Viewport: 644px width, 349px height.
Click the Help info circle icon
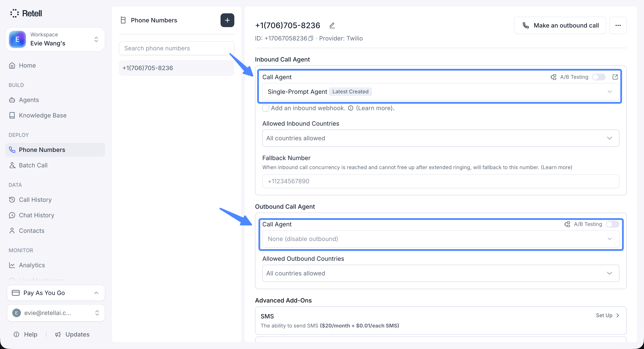(16, 334)
